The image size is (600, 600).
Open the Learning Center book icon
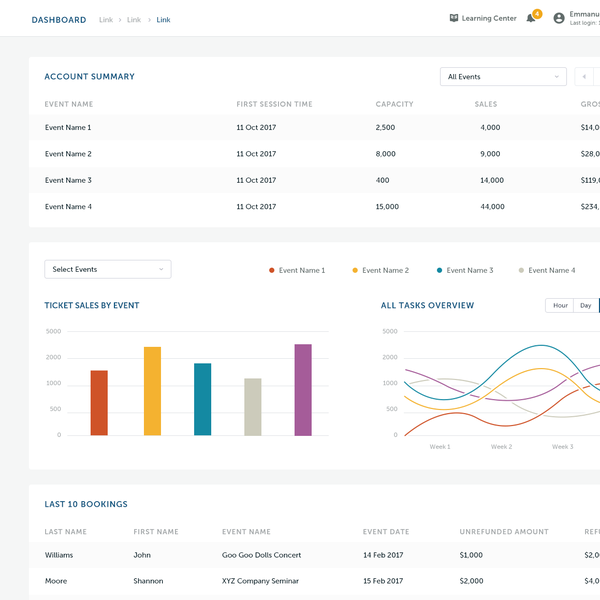(454, 18)
